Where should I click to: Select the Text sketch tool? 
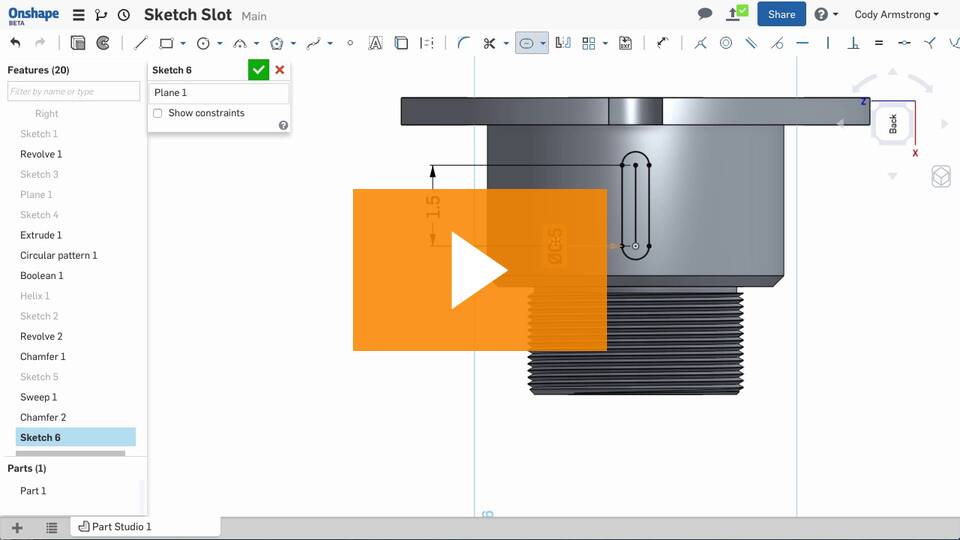pyautogui.click(x=375, y=43)
